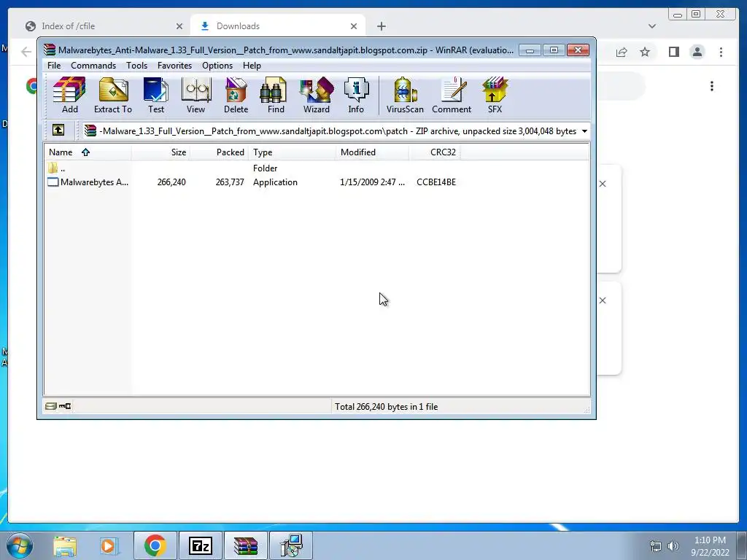Open the File menu
The image size is (747, 560).
tap(54, 65)
